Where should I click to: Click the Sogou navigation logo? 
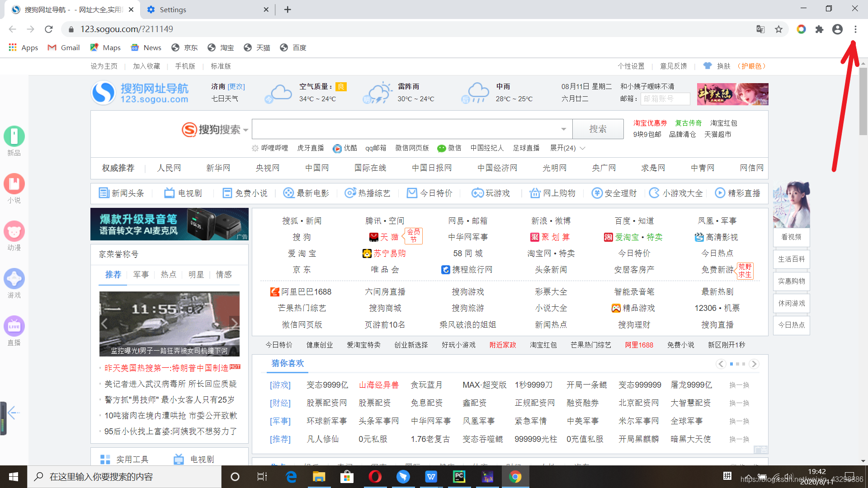point(140,93)
